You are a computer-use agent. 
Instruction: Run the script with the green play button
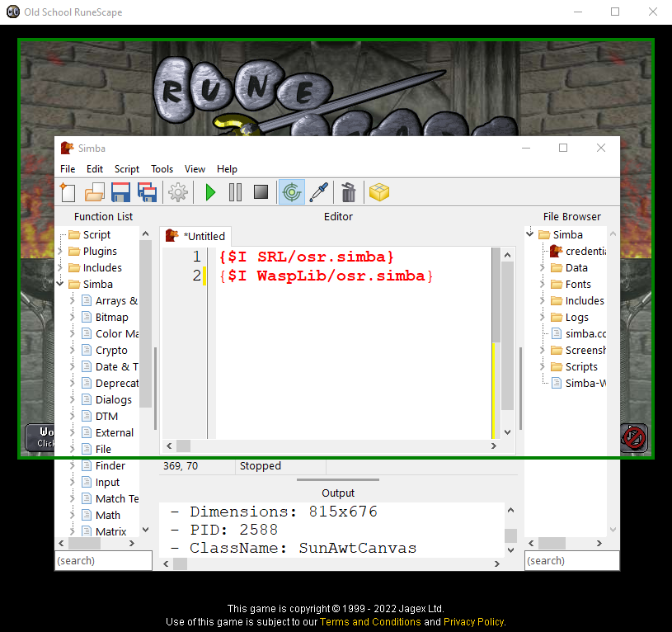(210, 192)
